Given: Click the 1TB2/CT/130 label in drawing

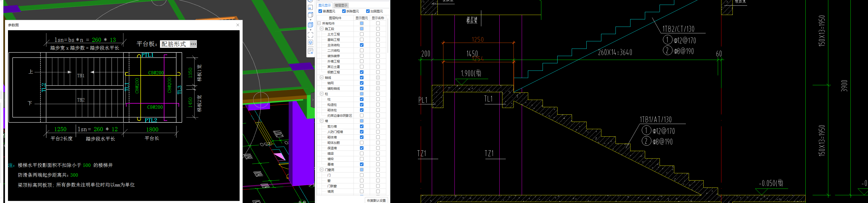Looking at the screenshot, I should pos(678,29).
